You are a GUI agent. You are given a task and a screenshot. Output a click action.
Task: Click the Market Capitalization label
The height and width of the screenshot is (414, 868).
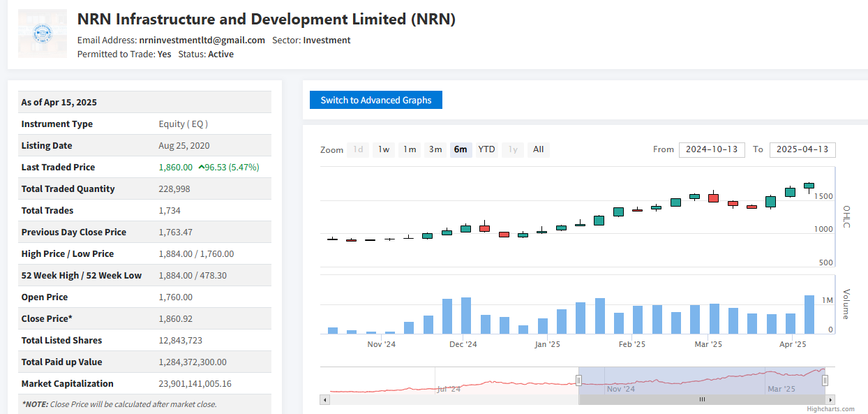[x=68, y=383]
